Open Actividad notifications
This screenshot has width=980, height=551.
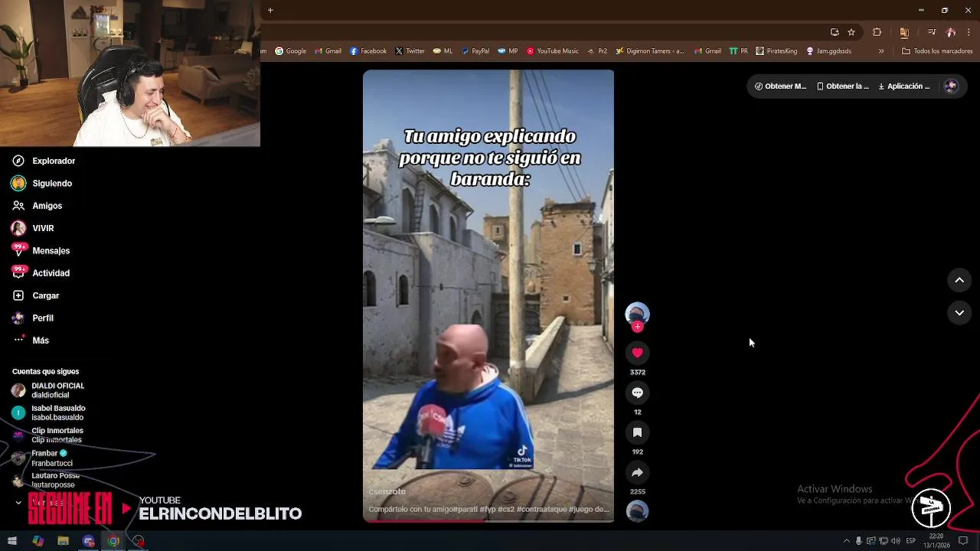pos(41,273)
